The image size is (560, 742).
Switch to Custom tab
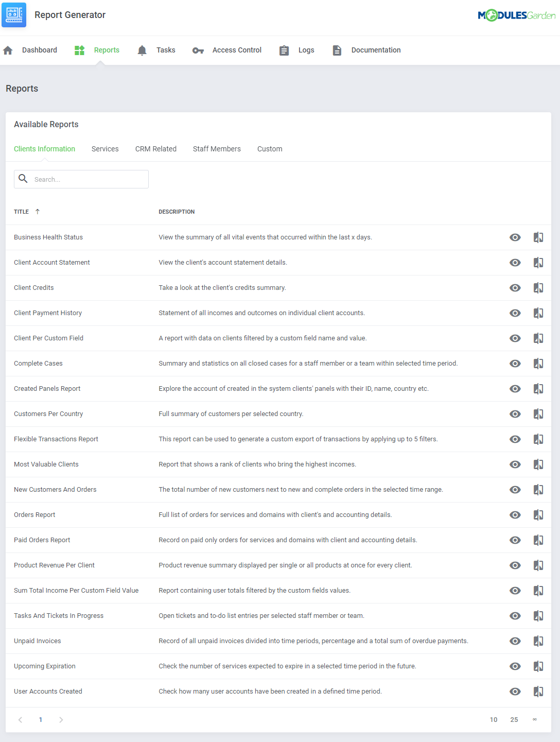[x=270, y=149]
